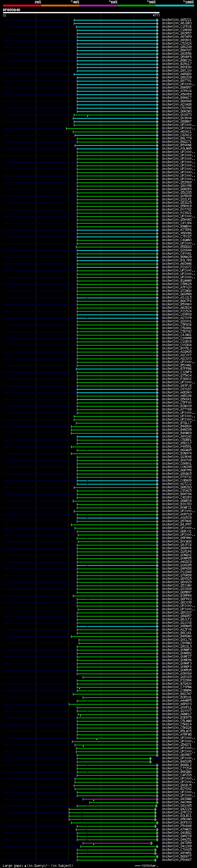
Task: Select label UniRef100_B9T7V1
Action: tap(176, 81)
